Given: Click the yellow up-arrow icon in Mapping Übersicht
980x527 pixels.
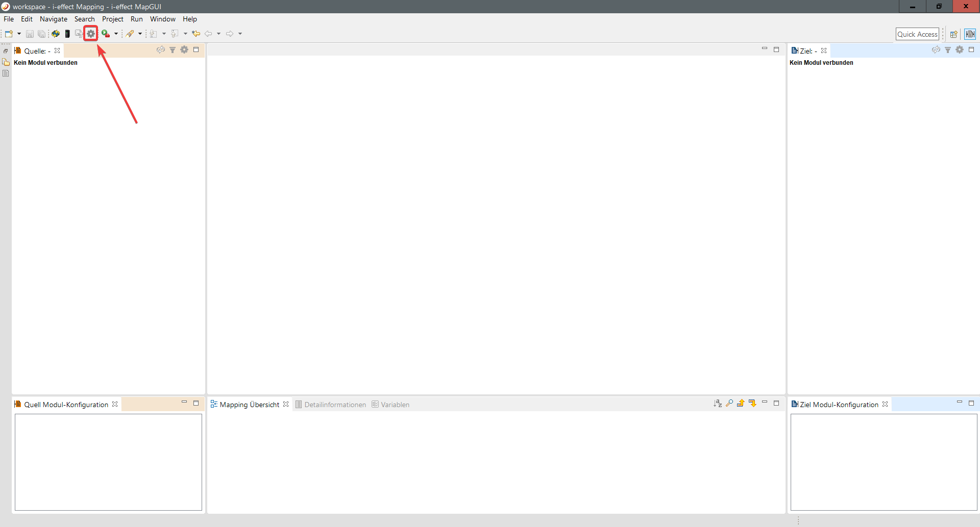Looking at the screenshot, I should (741, 404).
